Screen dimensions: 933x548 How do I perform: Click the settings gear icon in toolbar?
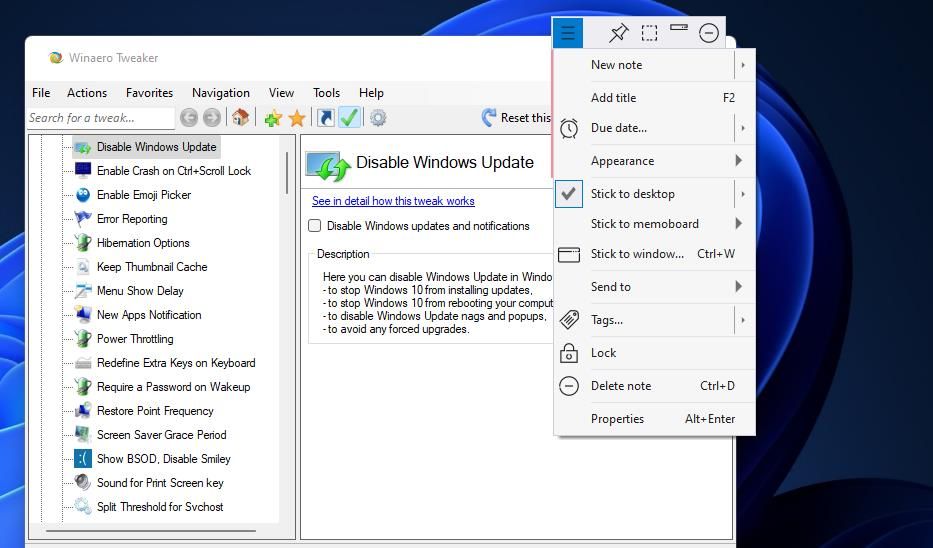[x=378, y=118]
